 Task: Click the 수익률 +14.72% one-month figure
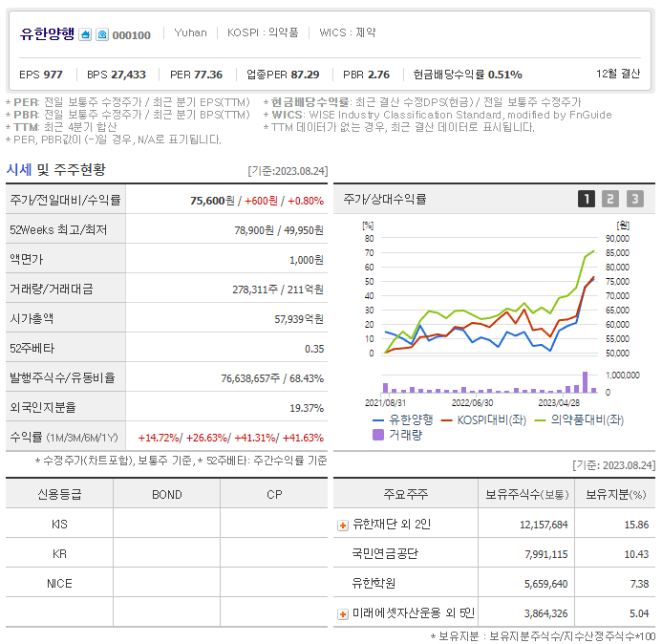[x=159, y=438]
